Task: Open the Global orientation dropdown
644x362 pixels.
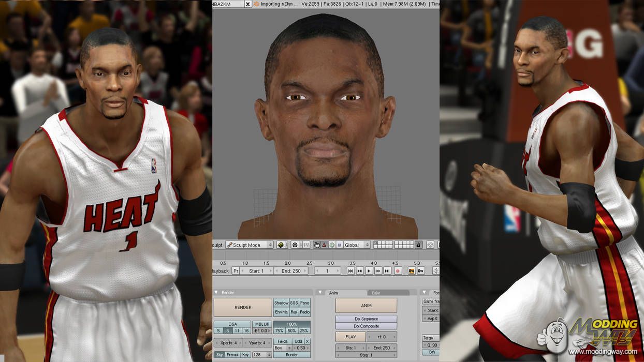Action: pyautogui.click(x=356, y=245)
